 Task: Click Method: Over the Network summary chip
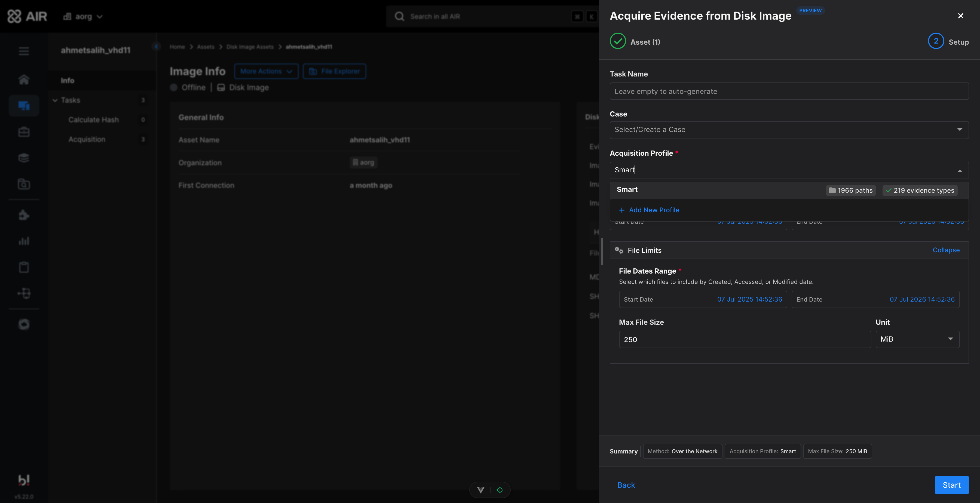point(682,451)
